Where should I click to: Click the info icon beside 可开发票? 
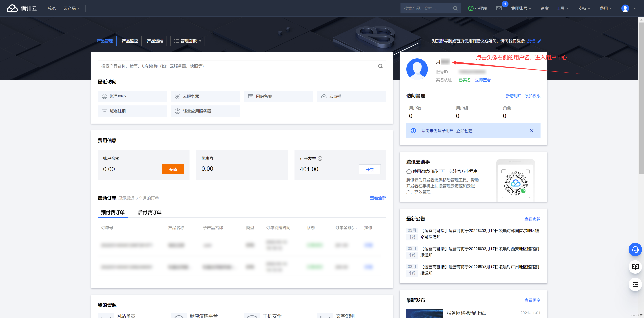pos(320,158)
